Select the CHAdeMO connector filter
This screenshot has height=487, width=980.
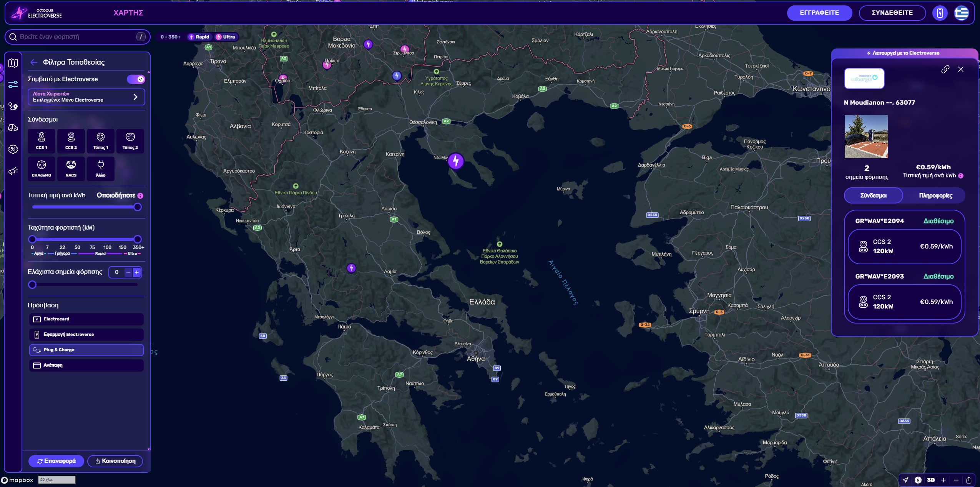pyautogui.click(x=42, y=168)
